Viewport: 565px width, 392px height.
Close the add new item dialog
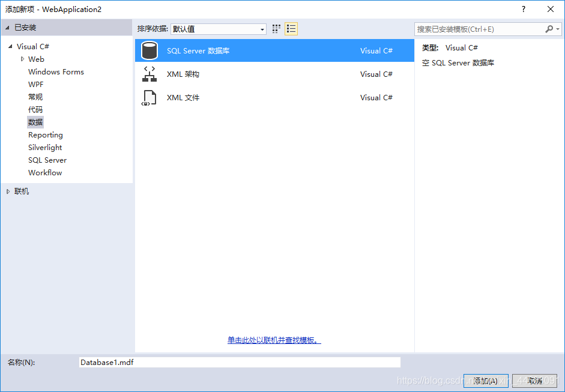click(x=551, y=10)
